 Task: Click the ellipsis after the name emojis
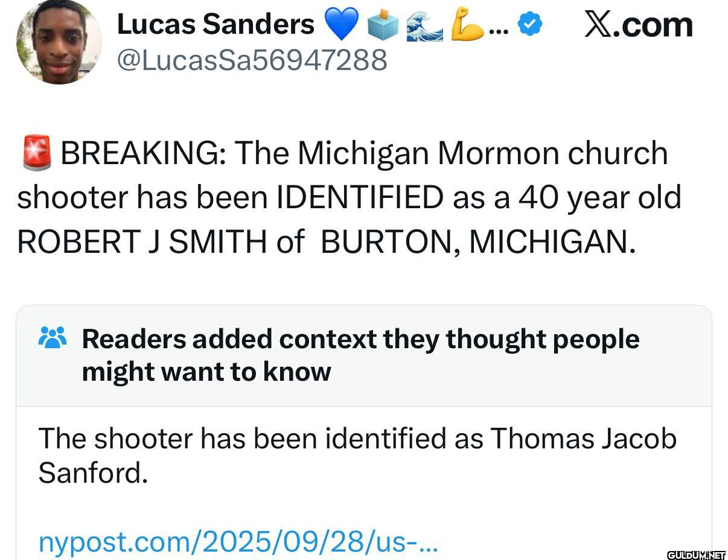(497, 27)
